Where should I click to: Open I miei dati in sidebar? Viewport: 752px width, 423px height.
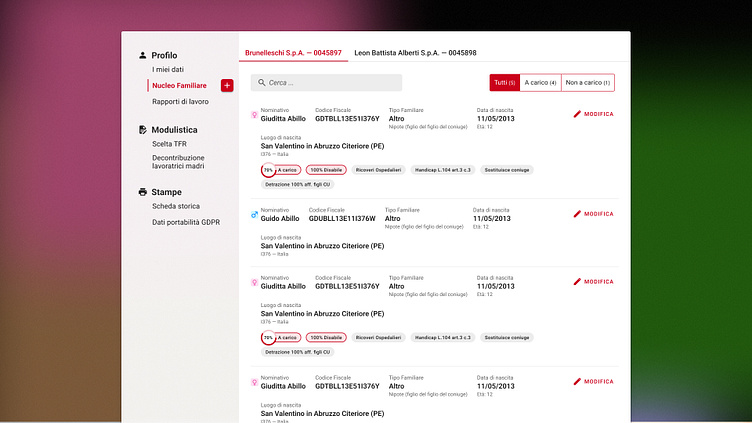coord(168,70)
